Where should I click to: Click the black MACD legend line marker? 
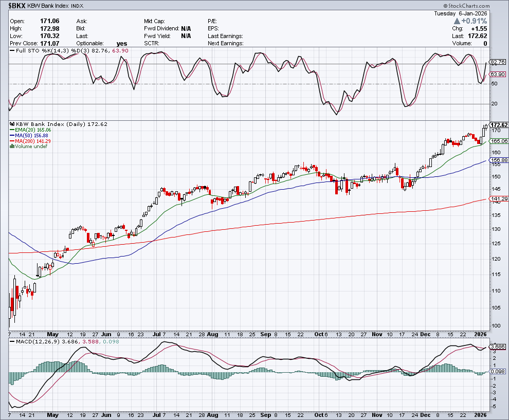(12, 341)
